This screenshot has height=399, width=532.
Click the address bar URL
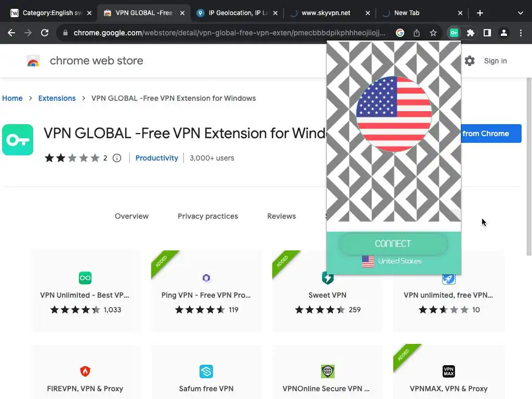229,33
